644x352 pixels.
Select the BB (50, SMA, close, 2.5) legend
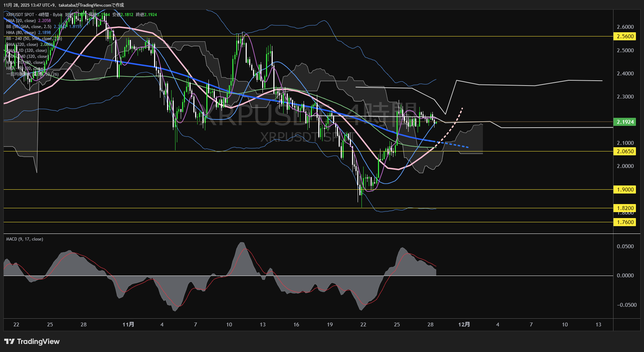[29, 27]
